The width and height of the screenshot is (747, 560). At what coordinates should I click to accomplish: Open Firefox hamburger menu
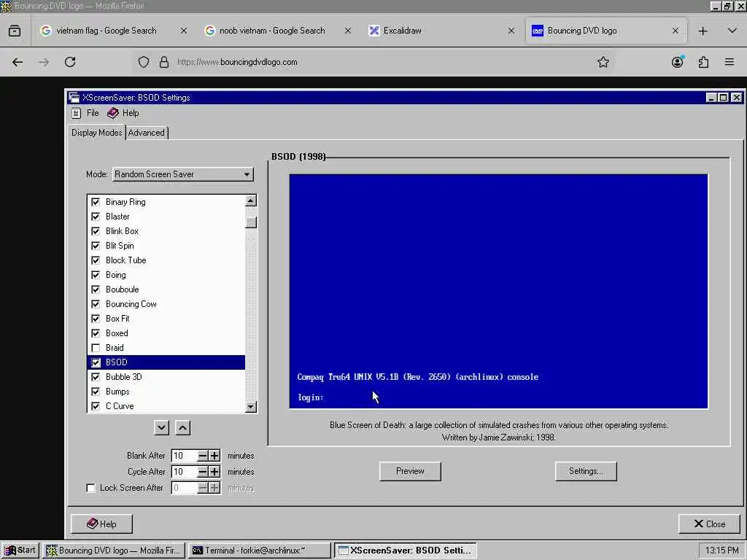(729, 62)
